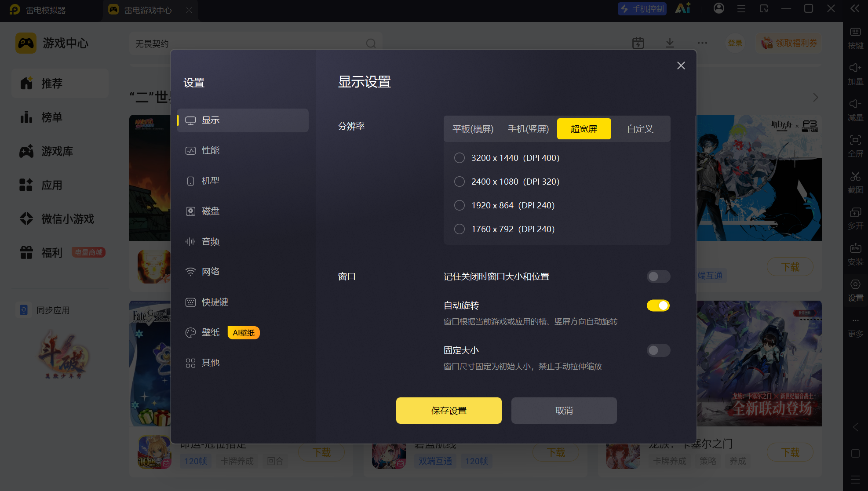The width and height of the screenshot is (868, 491).
Task: Select 3200 x 1440 (DPI 400) resolution
Action: (507, 158)
